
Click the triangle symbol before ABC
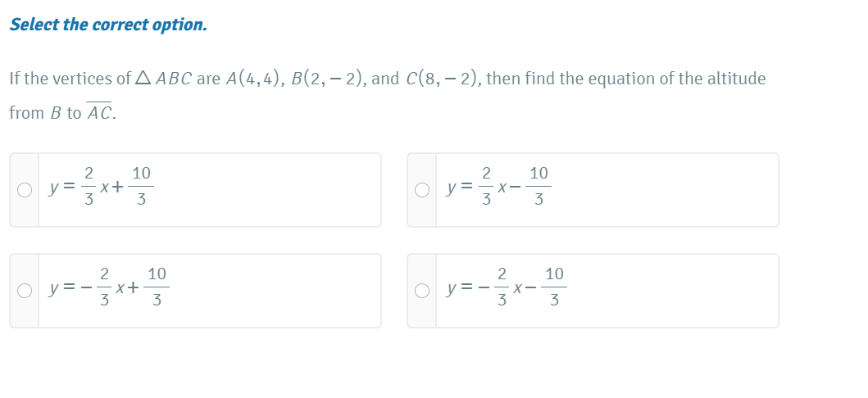pos(143,79)
